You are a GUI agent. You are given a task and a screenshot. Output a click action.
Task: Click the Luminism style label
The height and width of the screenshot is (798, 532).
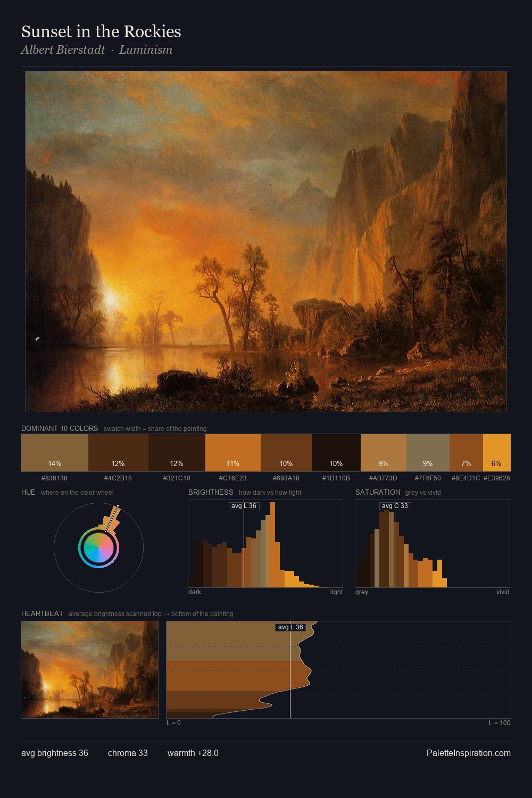click(x=146, y=49)
